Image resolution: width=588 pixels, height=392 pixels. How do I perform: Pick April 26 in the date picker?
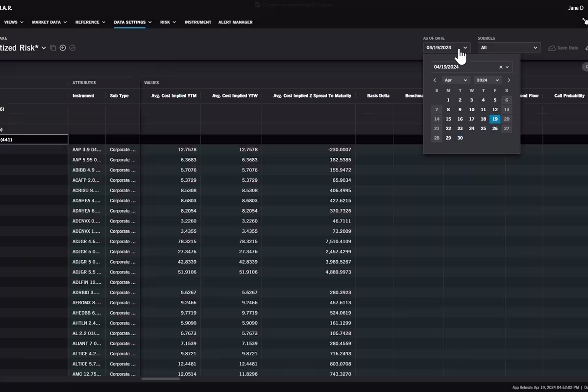click(495, 128)
